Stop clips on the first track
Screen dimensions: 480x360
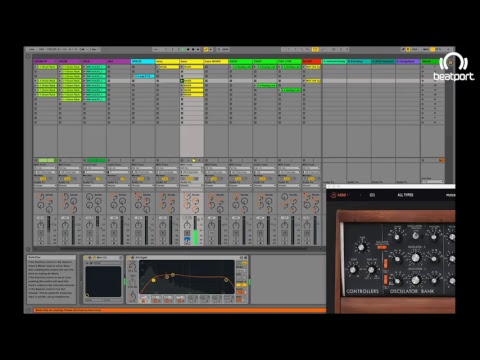pyautogui.click(x=36, y=161)
